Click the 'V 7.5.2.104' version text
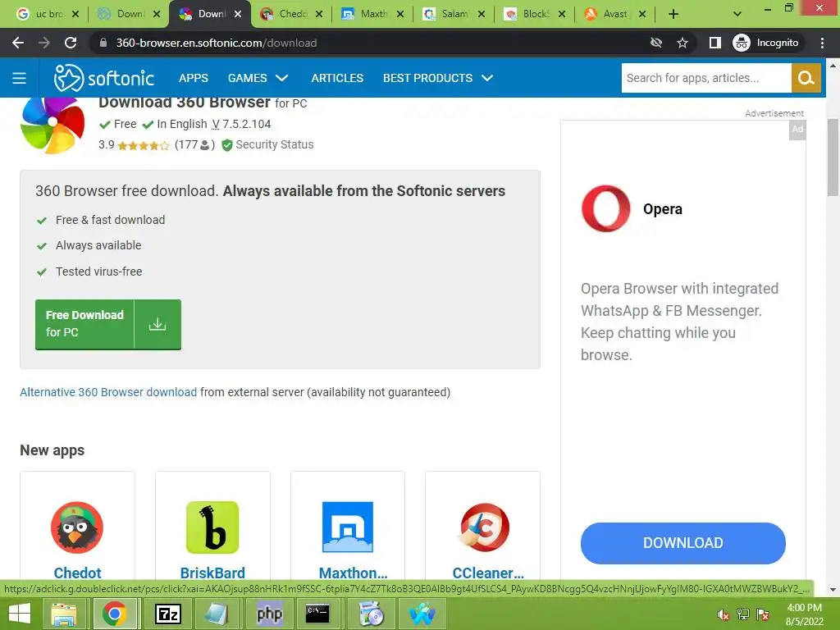Image resolution: width=840 pixels, height=630 pixels. click(x=241, y=125)
